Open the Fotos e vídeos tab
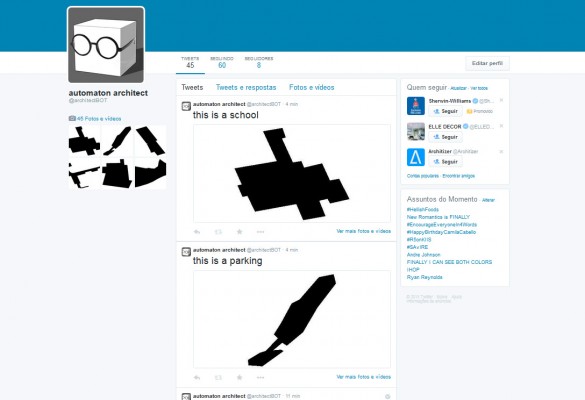Image resolution: width=585 pixels, height=400 pixels. coord(312,87)
